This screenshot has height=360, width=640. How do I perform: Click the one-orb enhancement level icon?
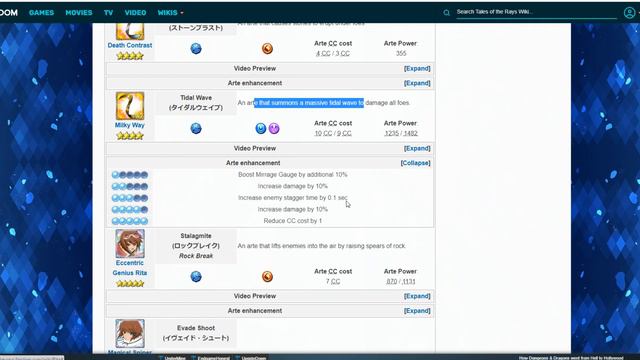(130, 175)
